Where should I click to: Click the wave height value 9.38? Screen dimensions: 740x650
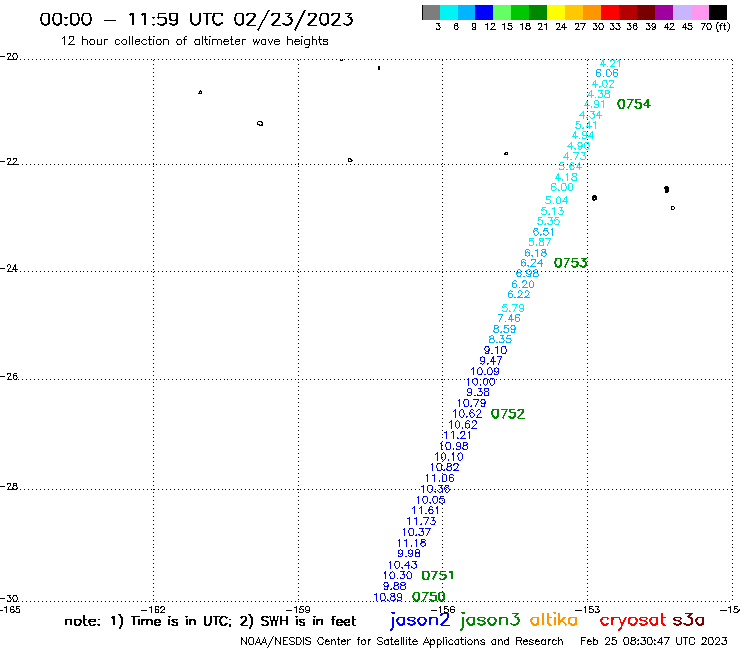point(478,392)
